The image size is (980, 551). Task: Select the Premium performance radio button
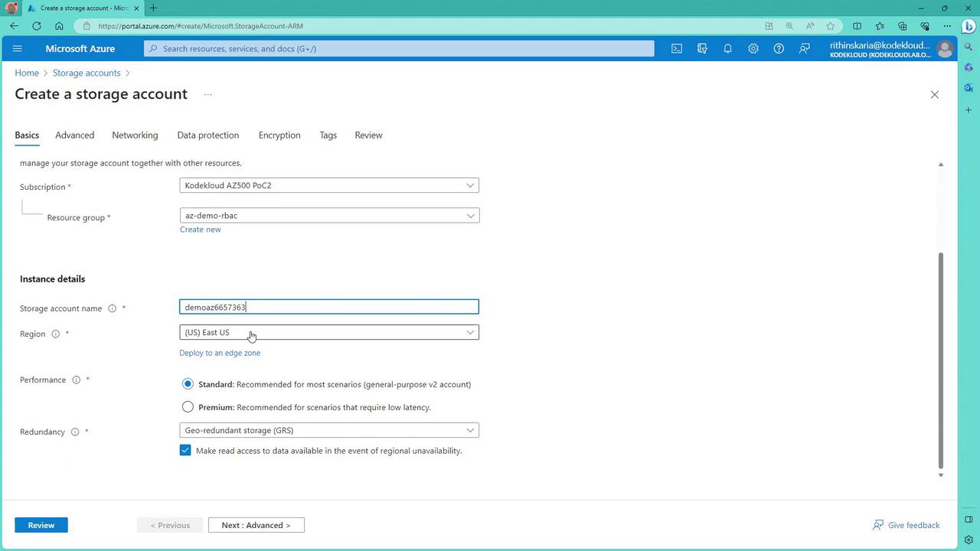click(188, 406)
